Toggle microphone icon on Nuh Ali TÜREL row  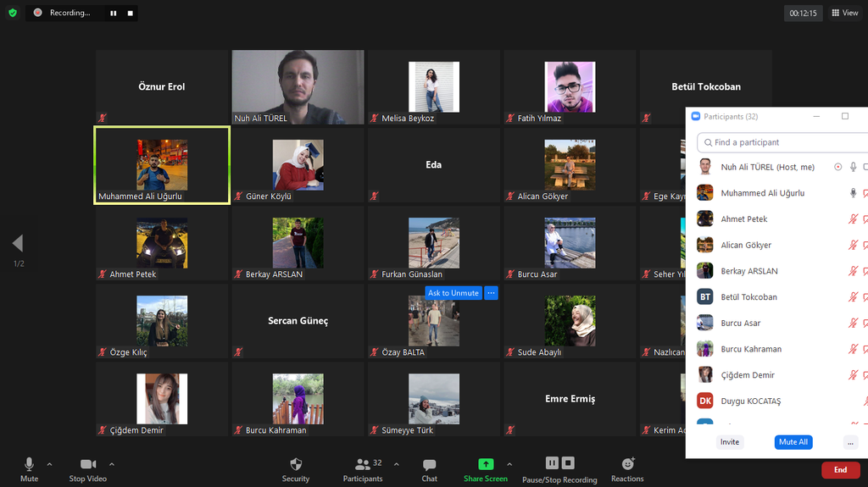[853, 167]
